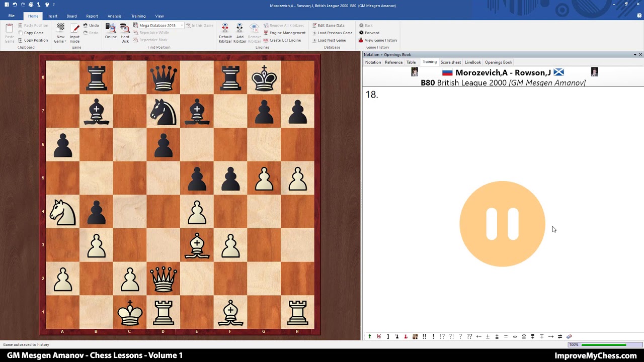The height and width of the screenshot is (362, 644).
Task: Click the eraser icon to clear annotations
Action: tap(569, 336)
